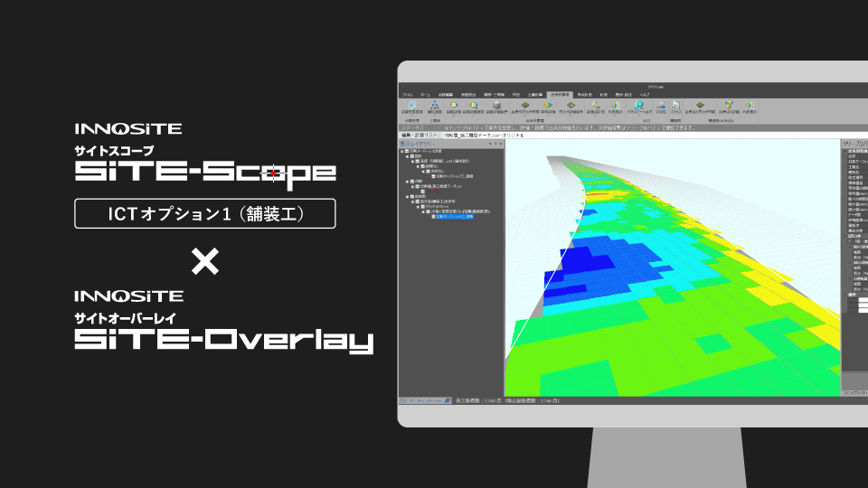Open the ホーム ribbon tab
Image resolution: width=868 pixels, height=488 pixels.
tap(425, 94)
